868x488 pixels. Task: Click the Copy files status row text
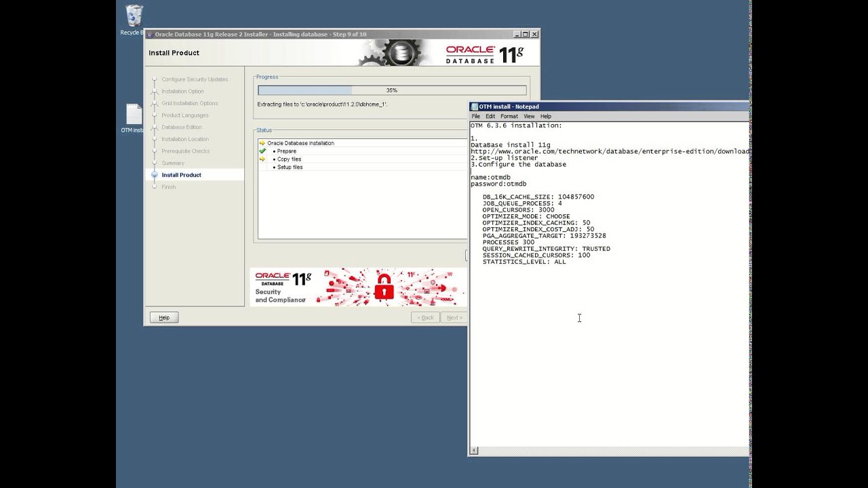point(289,159)
